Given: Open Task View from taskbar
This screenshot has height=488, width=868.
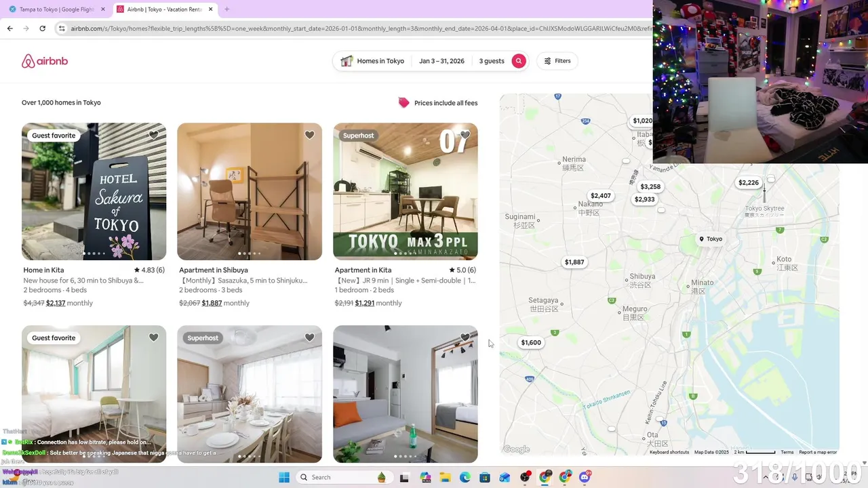Looking at the screenshot, I should pos(405,477).
